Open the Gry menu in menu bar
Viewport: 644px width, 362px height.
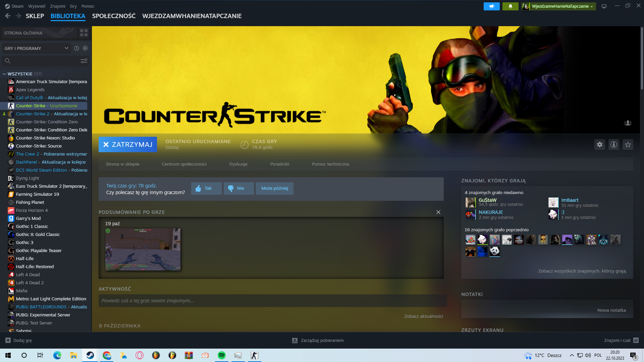(x=73, y=6)
